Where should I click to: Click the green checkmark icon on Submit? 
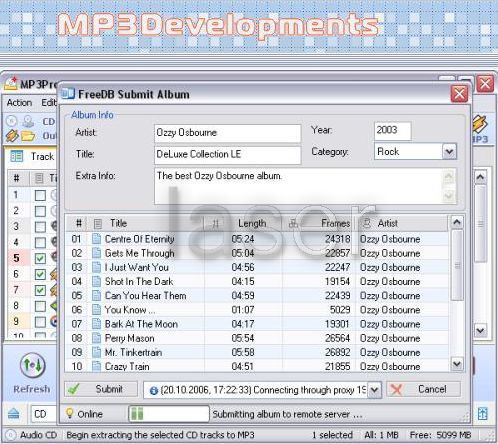(74, 389)
